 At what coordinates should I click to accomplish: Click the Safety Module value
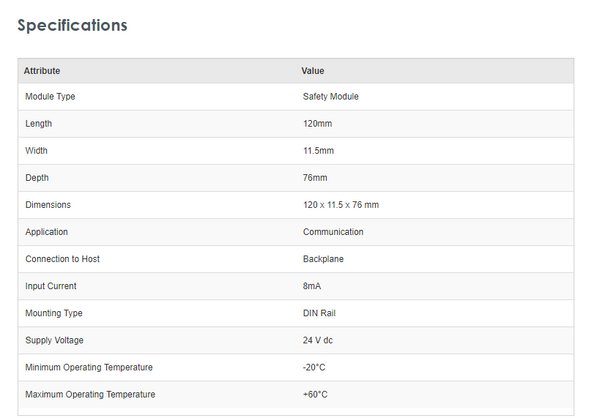[x=330, y=97]
